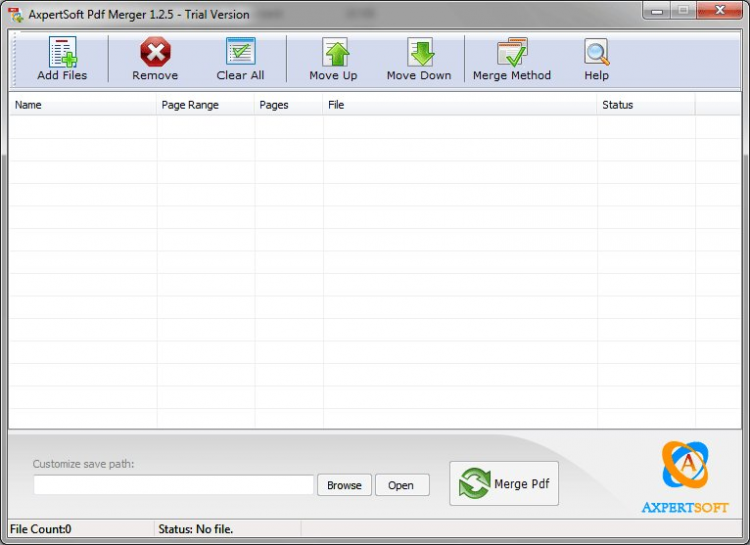Image resolution: width=750 pixels, height=545 pixels.
Task: Sort by the Name column header
Action: [83, 105]
